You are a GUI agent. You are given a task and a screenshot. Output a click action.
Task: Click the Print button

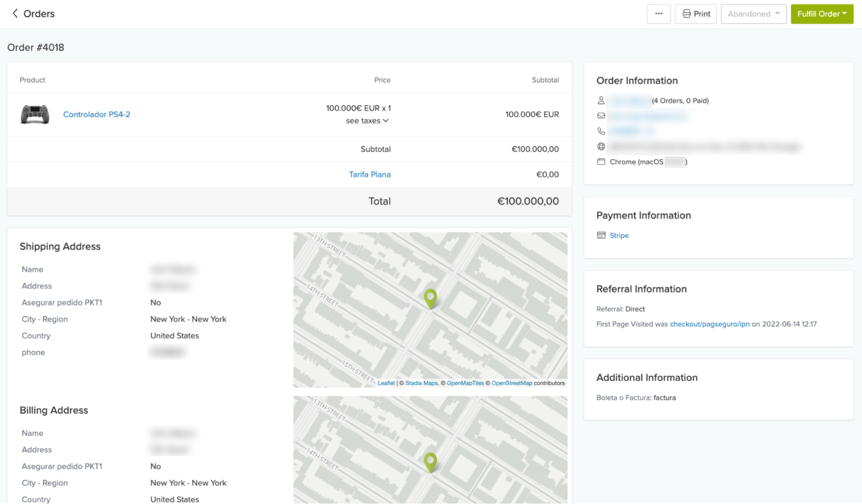click(x=696, y=14)
